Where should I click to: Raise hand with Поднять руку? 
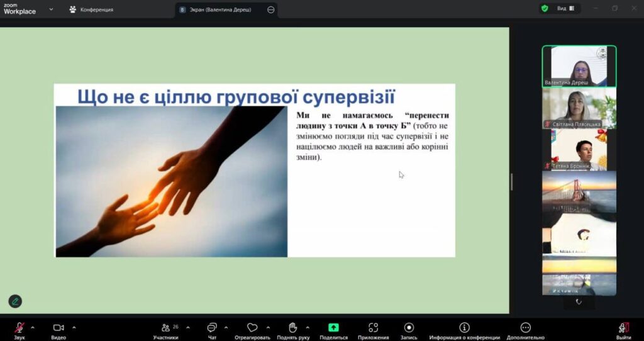click(x=292, y=328)
